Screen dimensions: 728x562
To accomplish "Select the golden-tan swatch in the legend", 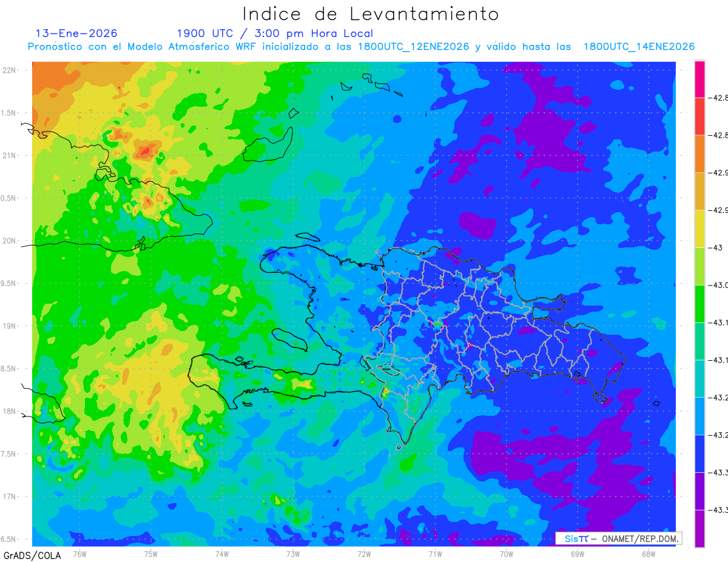I will point(699,191).
